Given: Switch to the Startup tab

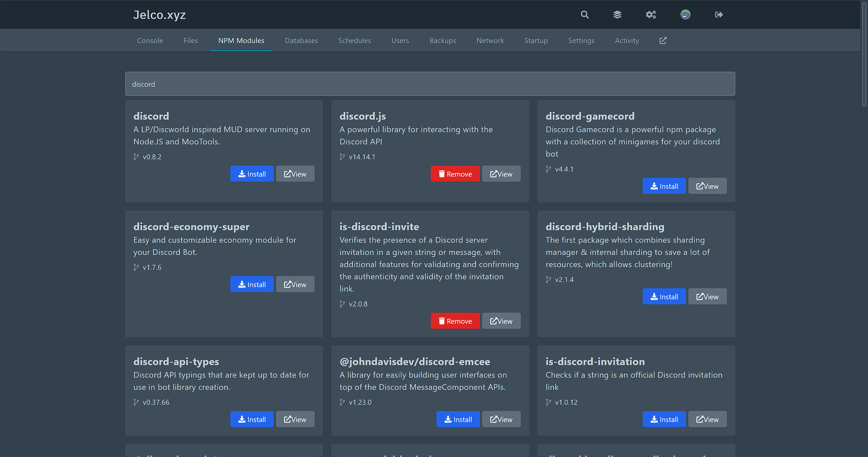Looking at the screenshot, I should 536,40.
